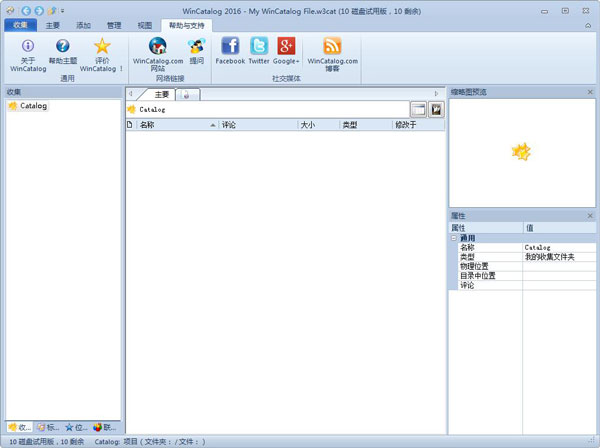The width and height of the screenshot is (600, 448).
Task: Sort by 名称 column header
Action: point(177,125)
